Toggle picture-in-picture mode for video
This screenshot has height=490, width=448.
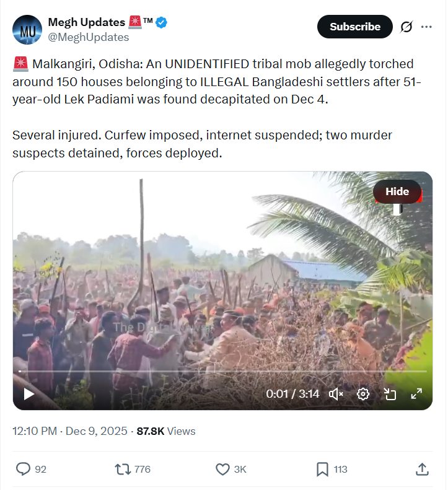390,394
